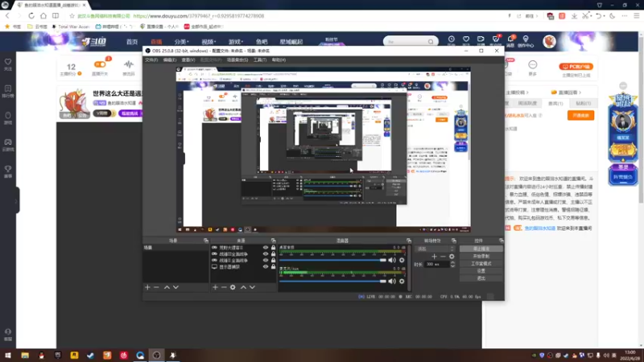The width and height of the screenshot is (644, 362).
Task: Toggle visibility of the first source in the list
Action: [266, 248]
